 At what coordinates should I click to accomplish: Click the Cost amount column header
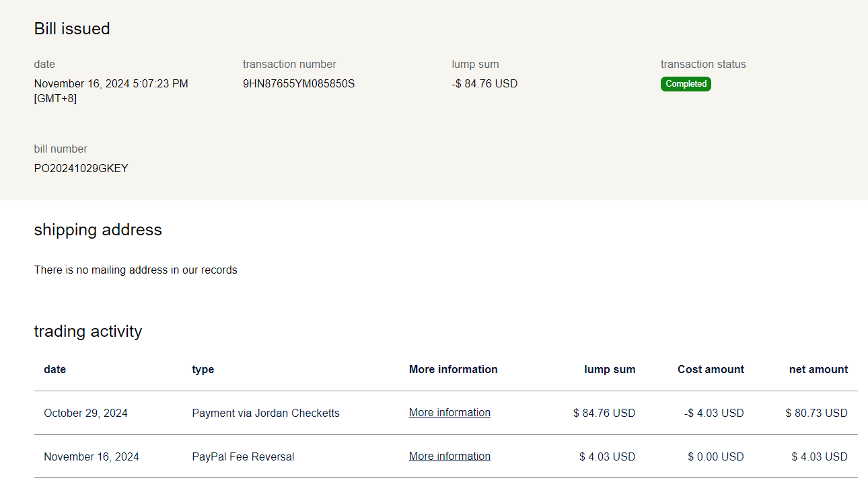click(711, 369)
